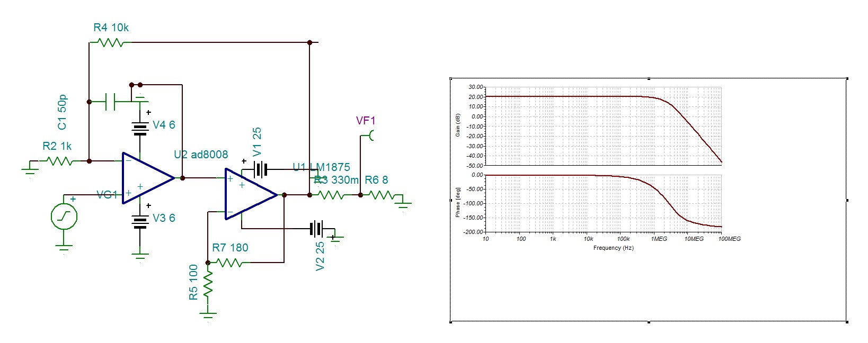The width and height of the screenshot is (868, 343).
Task: Click the 'Phase [deg]' axis label
Action: pyautogui.click(x=458, y=202)
